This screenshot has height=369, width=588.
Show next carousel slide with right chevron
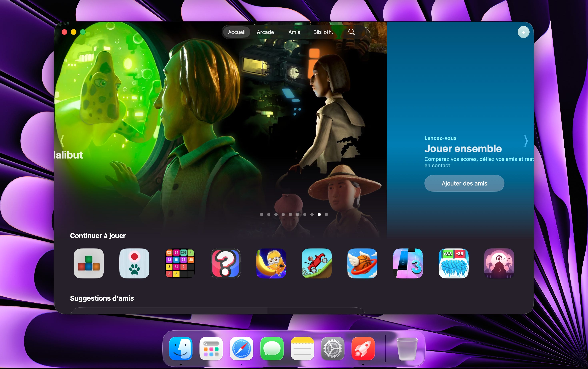click(526, 141)
